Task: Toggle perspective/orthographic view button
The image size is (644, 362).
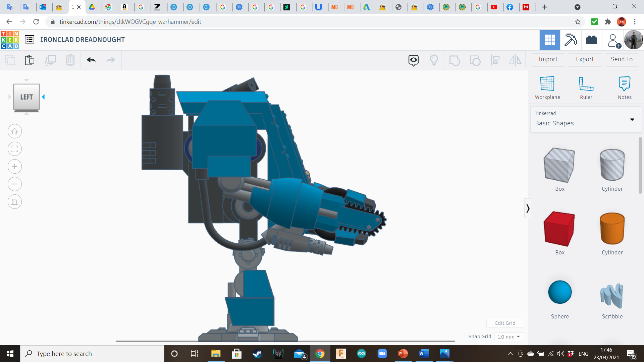Action: [15, 202]
